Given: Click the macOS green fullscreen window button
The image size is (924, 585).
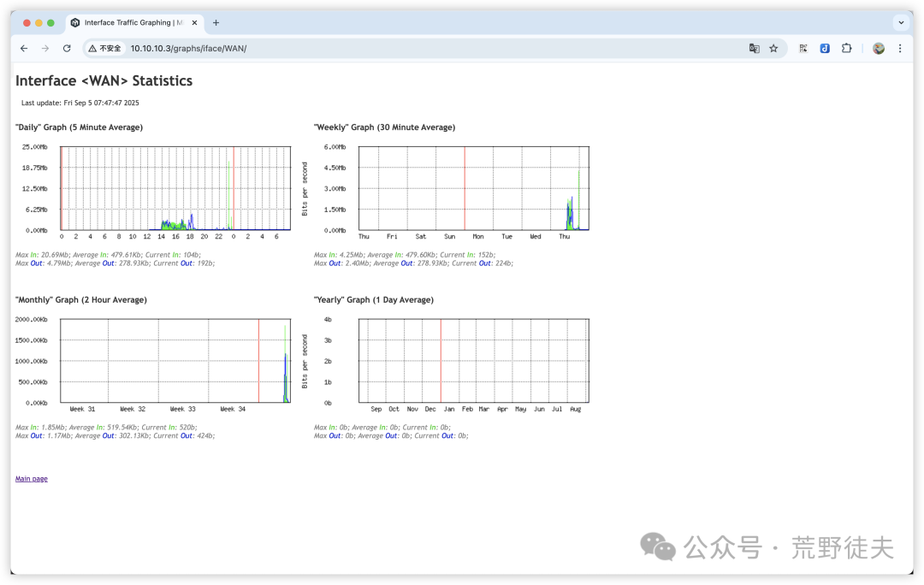Looking at the screenshot, I should pyautogui.click(x=50, y=23).
